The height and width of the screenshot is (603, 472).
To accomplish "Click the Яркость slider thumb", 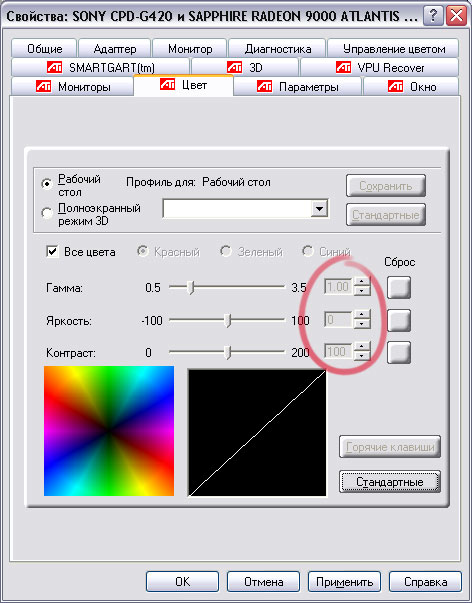I will click(x=228, y=320).
